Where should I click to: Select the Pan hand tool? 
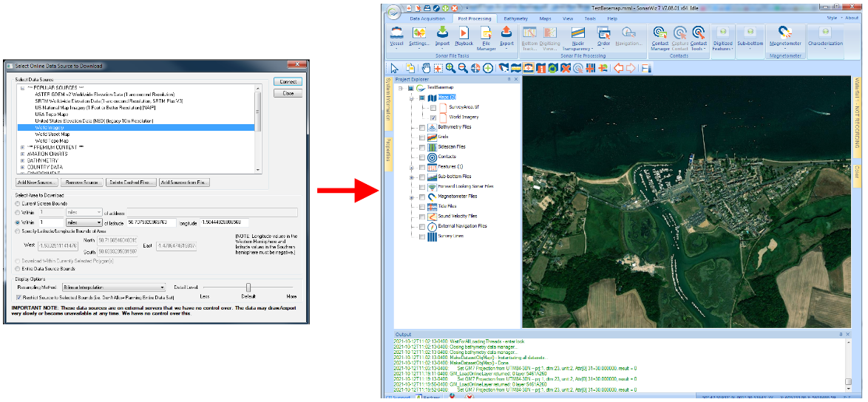pyautogui.click(x=427, y=68)
